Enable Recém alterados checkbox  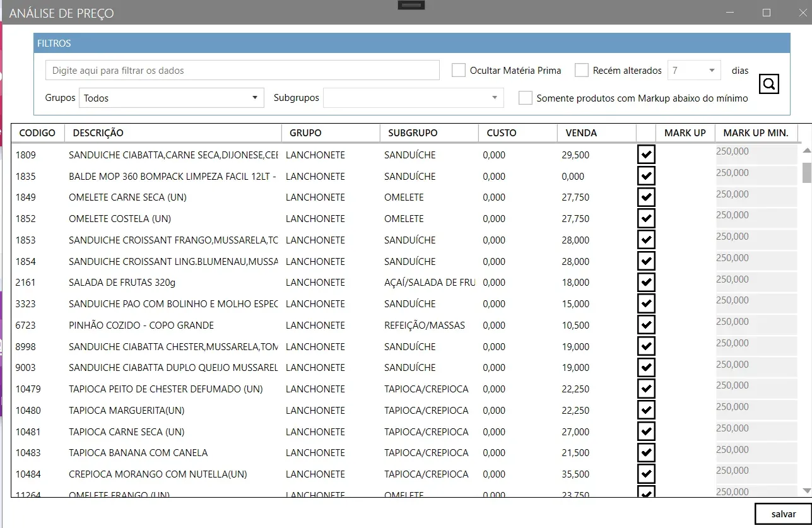582,70
